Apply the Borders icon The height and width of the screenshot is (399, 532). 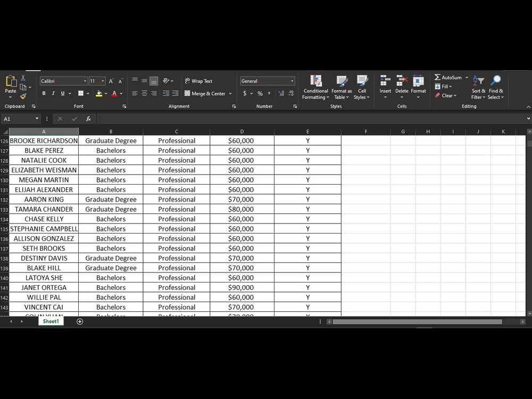coord(81,93)
